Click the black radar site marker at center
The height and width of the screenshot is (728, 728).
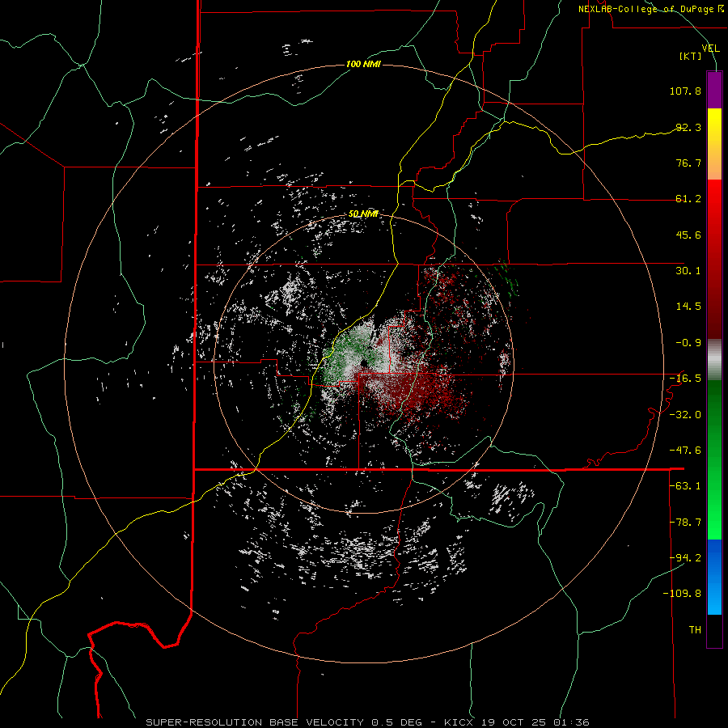pyautogui.click(x=365, y=363)
